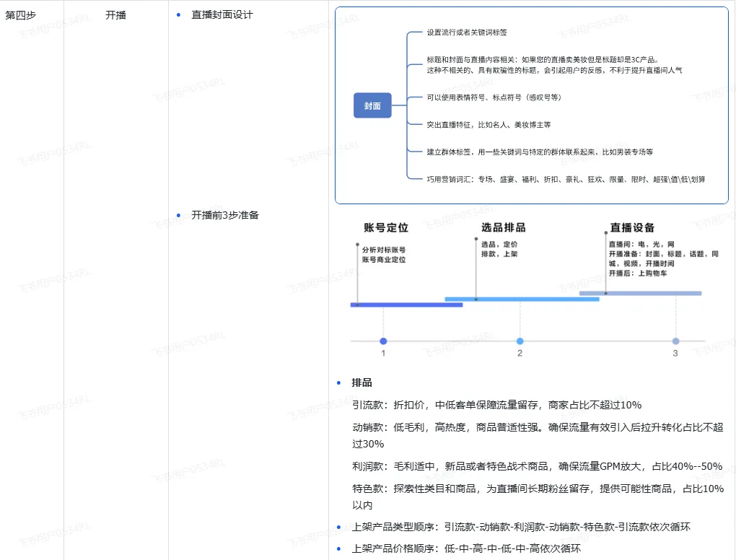
Task: Click the '引流款' description line
Action: [496, 405]
